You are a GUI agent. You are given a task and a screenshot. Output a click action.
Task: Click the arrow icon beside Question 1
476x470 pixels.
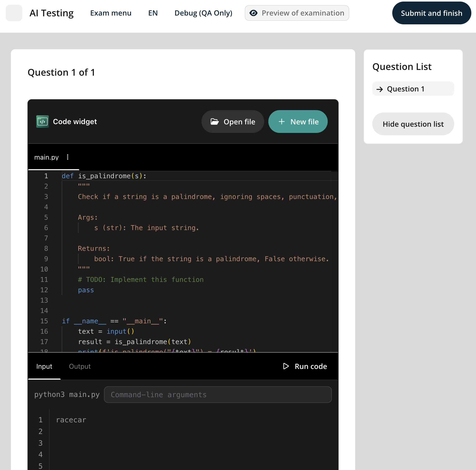point(380,89)
